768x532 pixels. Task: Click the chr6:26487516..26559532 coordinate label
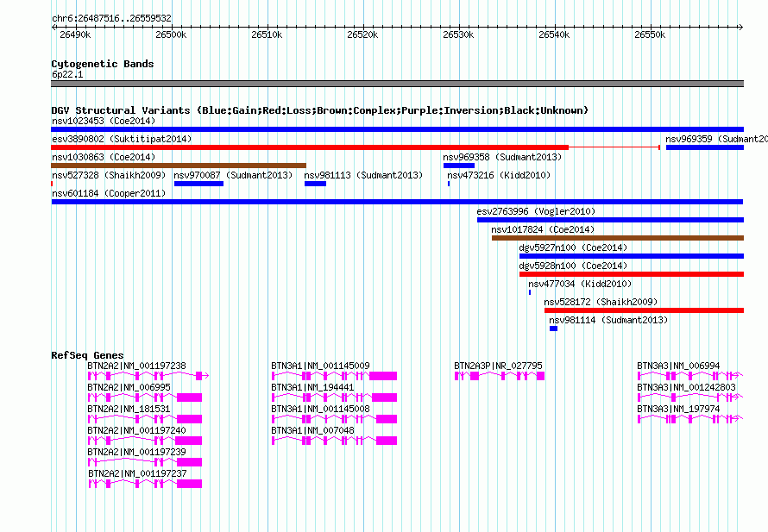pos(111,18)
